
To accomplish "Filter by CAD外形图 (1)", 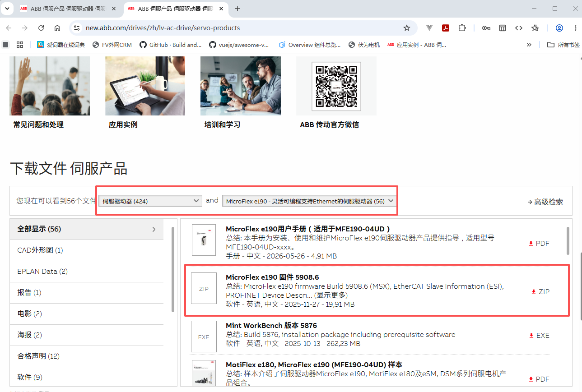I will 87,250.
